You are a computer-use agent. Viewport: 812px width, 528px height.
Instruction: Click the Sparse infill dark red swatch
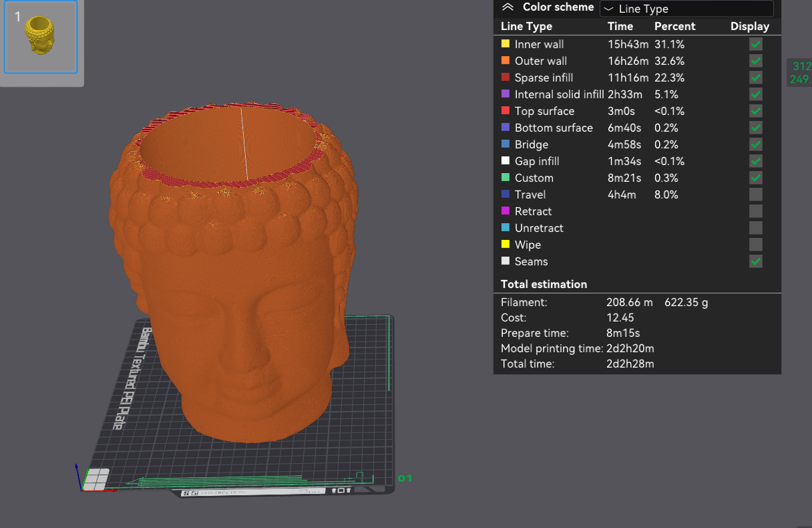point(505,77)
